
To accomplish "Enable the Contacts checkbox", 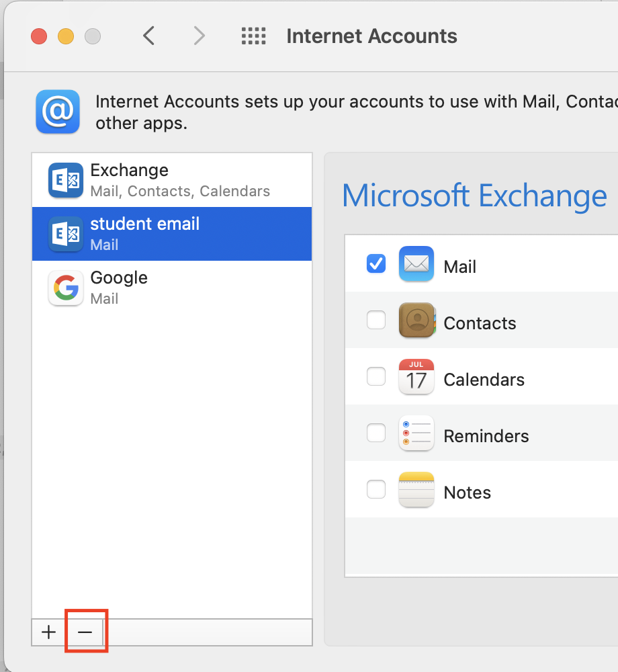I will coord(376,321).
